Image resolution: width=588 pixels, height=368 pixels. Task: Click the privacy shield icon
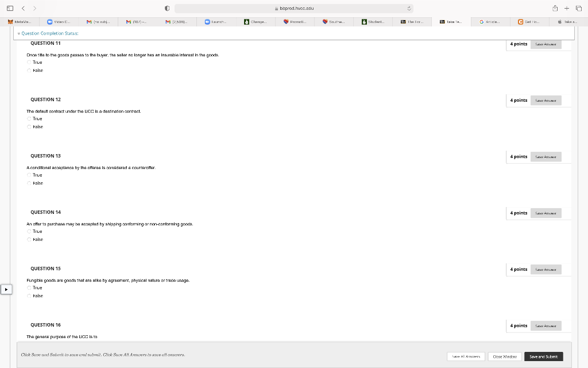click(x=167, y=8)
